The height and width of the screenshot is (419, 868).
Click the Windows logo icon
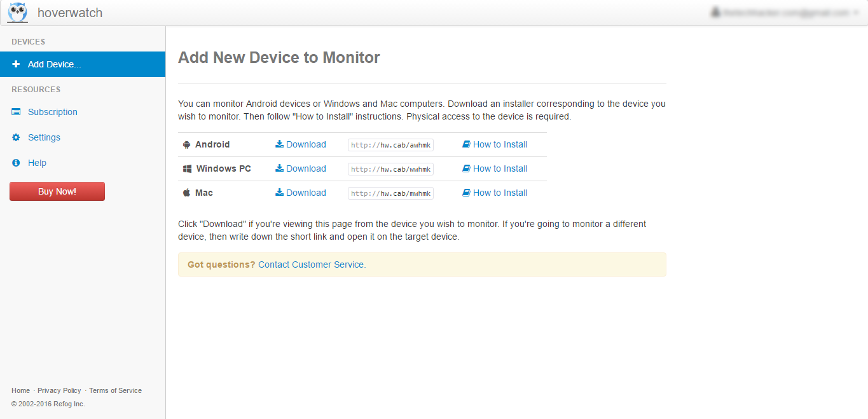pyautogui.click(x=187, y=168)
